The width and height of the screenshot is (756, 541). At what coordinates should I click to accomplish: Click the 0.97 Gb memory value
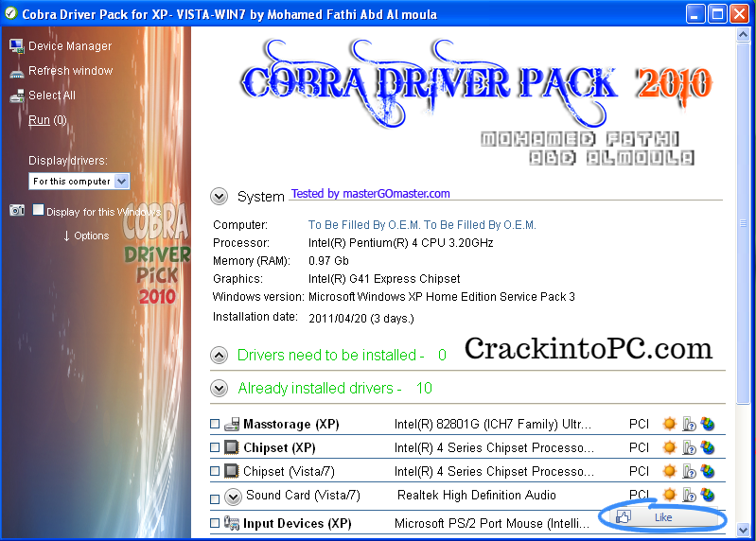(x=328, y=261)
